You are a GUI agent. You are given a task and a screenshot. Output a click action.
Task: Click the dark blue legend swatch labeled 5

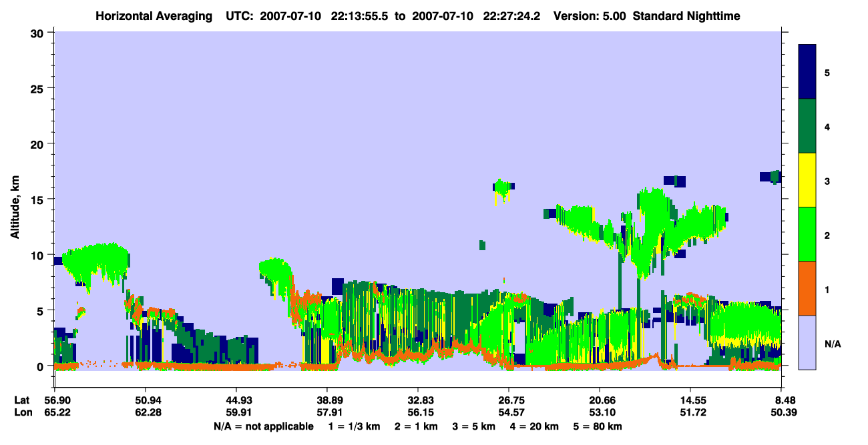(808, 72)
